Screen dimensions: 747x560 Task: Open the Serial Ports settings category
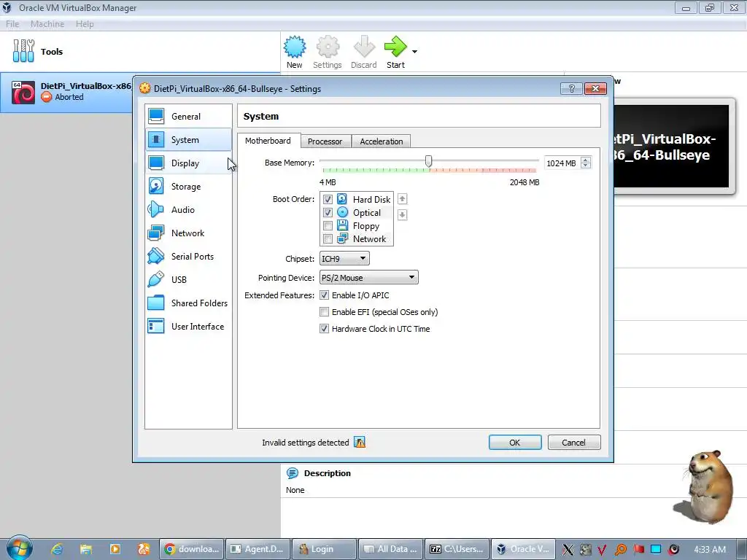(188, 256)
